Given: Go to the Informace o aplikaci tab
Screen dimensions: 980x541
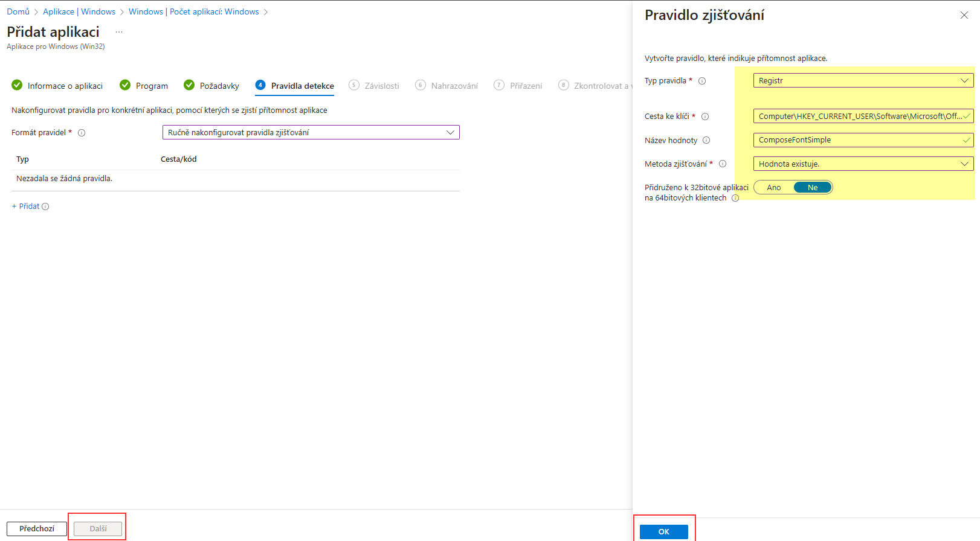Looking at the screenshot, I should [57, 86].
